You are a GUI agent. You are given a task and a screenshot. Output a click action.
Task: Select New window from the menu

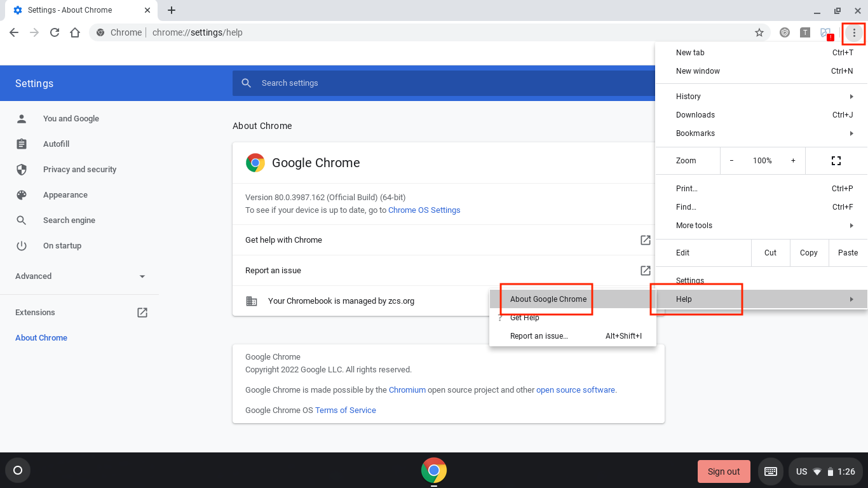click(x=761, y=71)
